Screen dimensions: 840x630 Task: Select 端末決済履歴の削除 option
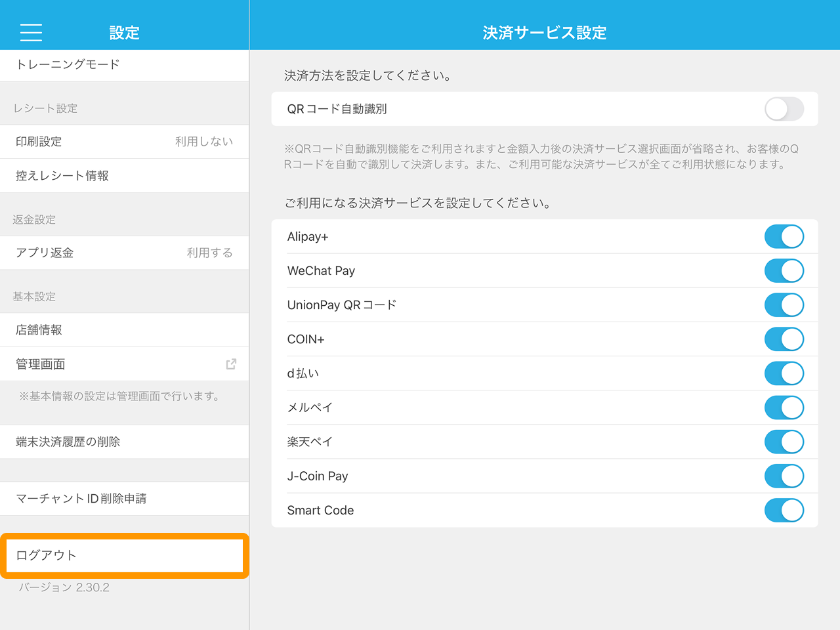point(125,442)
